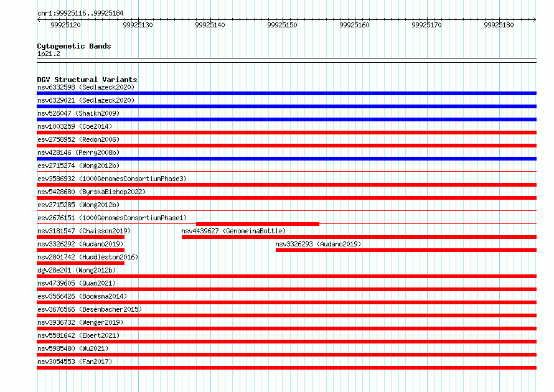Click ruler position 99925150
The image size is (554, 392).
(283, 25)
